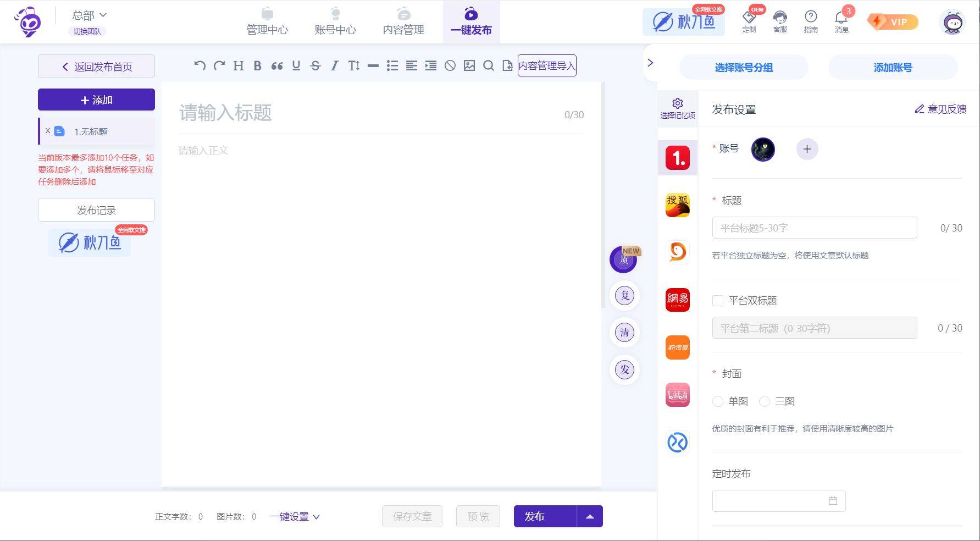The height and width of the screenshot is (541, 980).
Task: Open 发布记录 publish history
Action: 97,211
